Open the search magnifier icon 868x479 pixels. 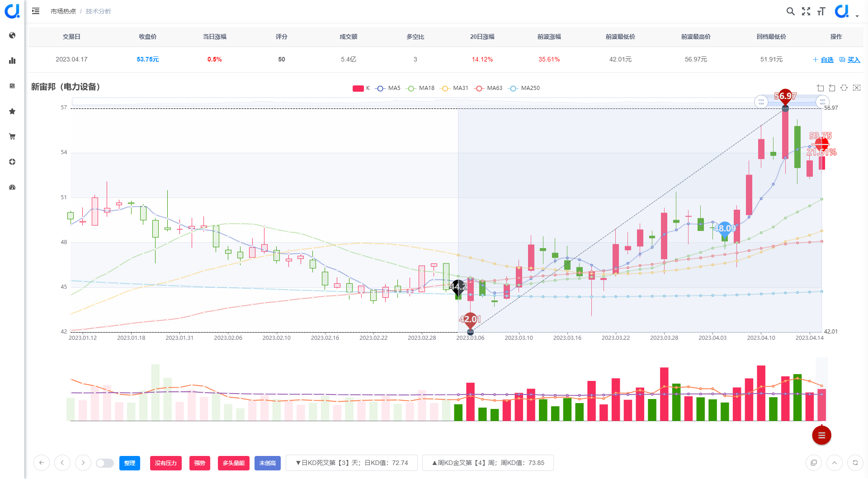790,11
